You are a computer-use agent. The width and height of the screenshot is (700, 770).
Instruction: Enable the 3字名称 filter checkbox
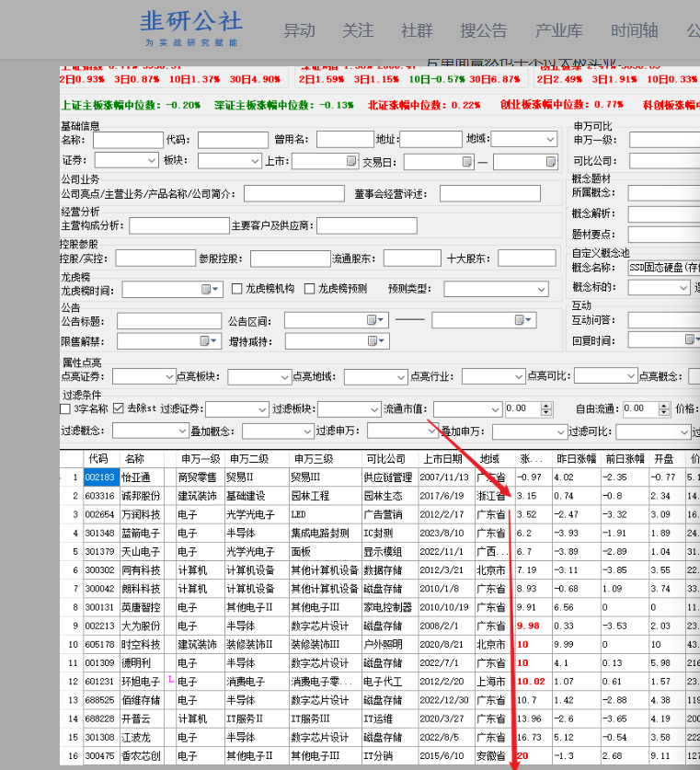pyautogui.click(x=64, y=408)
